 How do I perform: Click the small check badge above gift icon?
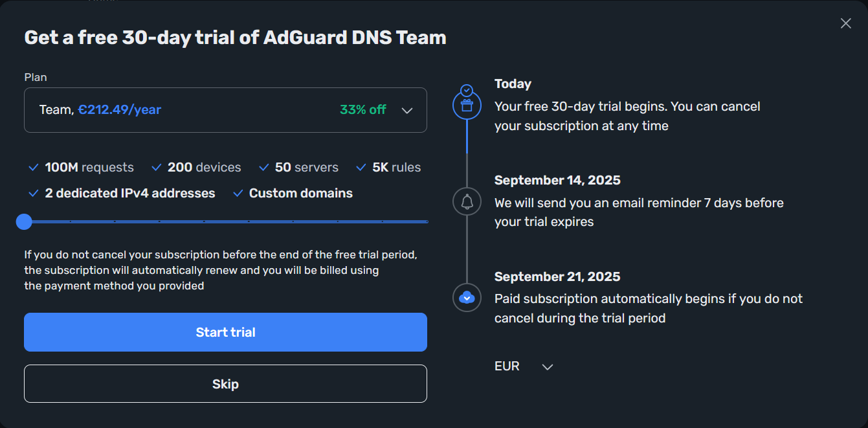(467, 90)
